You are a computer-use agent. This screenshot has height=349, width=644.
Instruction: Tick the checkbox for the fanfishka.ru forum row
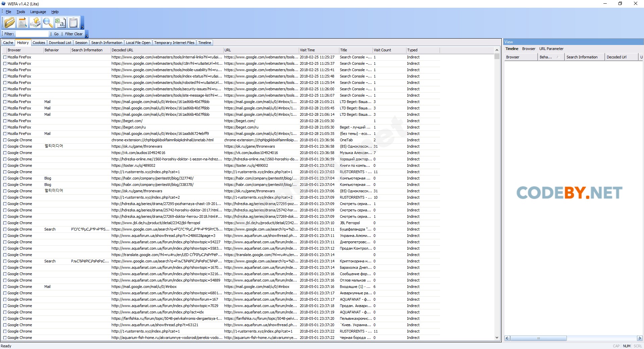(5, 319)
